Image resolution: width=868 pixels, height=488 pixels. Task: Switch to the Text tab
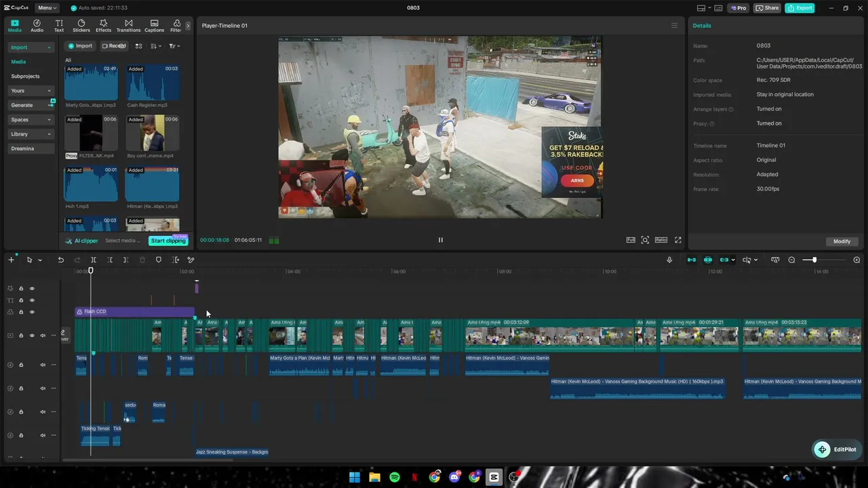59,26
